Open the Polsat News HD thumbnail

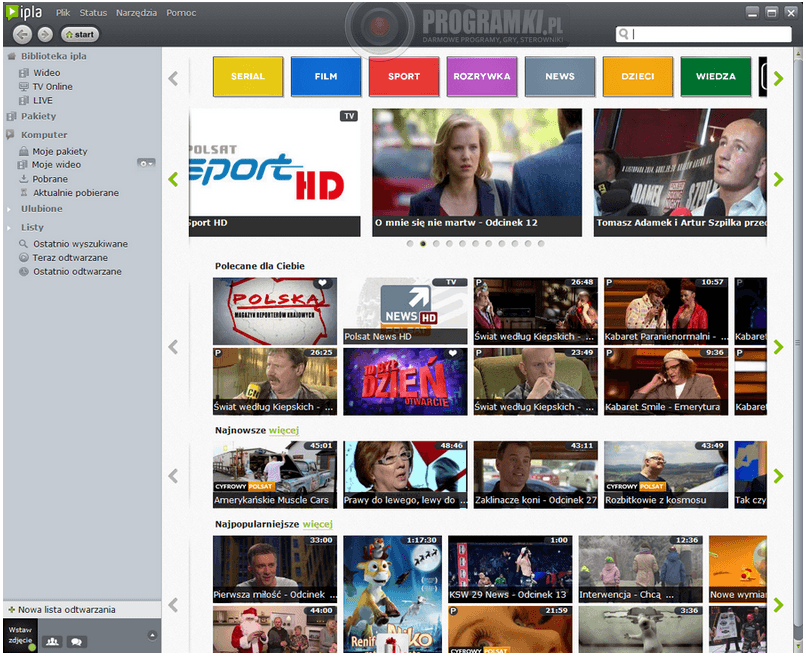406,311
